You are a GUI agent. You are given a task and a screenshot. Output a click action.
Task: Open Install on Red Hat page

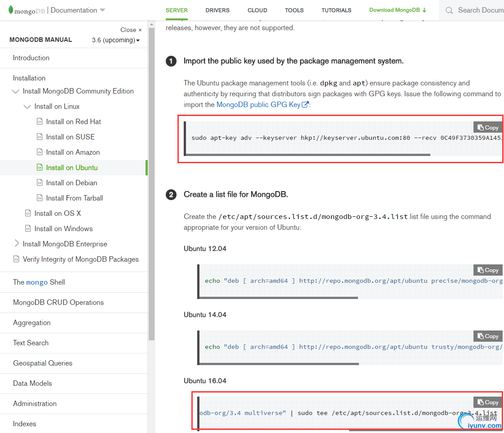tap(73, 121)
